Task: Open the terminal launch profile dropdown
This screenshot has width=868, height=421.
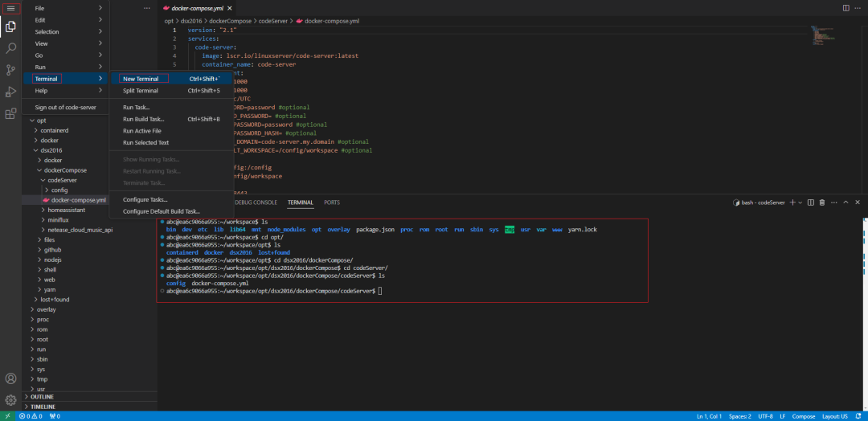Action: point(800,202)
